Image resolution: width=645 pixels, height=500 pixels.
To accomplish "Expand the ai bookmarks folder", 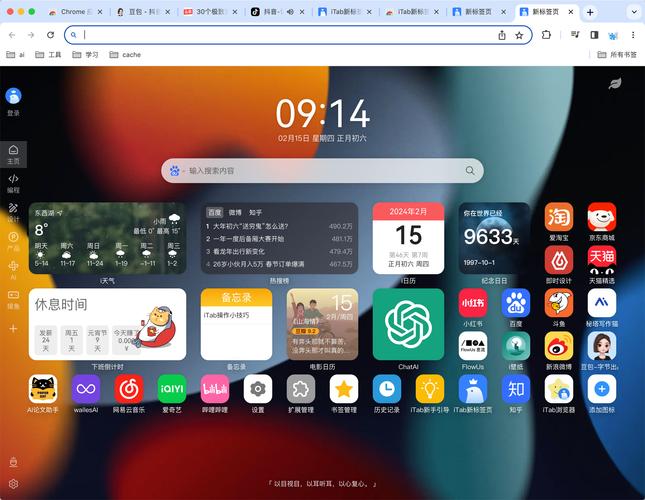I will [16, 55].
